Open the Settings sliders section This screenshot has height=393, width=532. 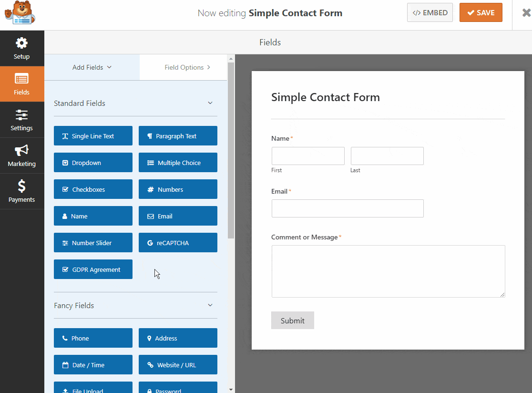(x=22, y=120)
